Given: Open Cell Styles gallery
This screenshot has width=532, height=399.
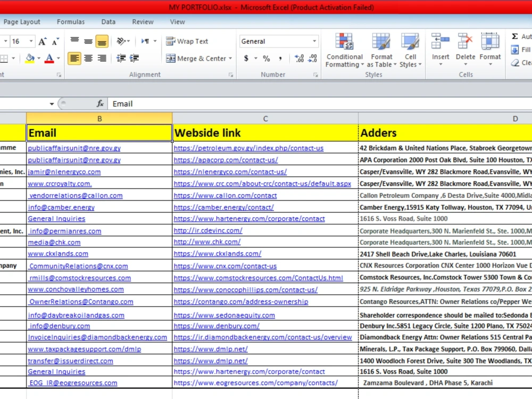Looking at the screenshot, I should tap(410, 50).
